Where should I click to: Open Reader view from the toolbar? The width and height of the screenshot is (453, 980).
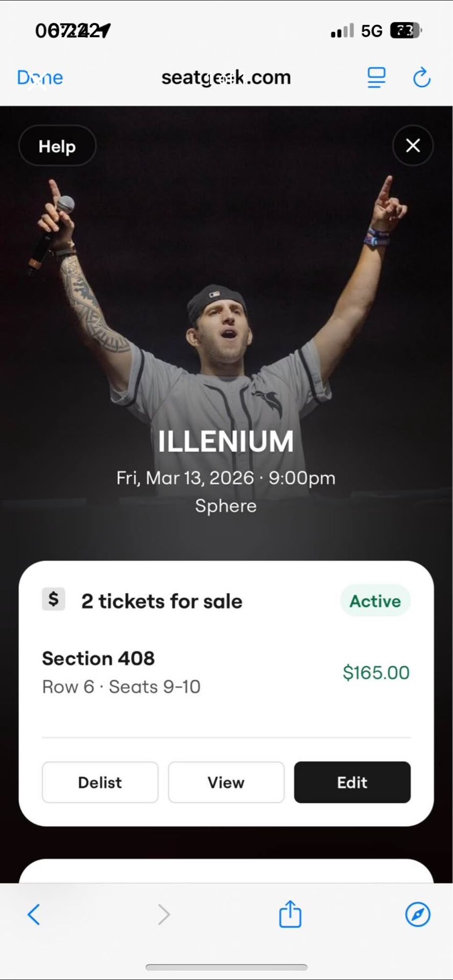pos(376,78)
